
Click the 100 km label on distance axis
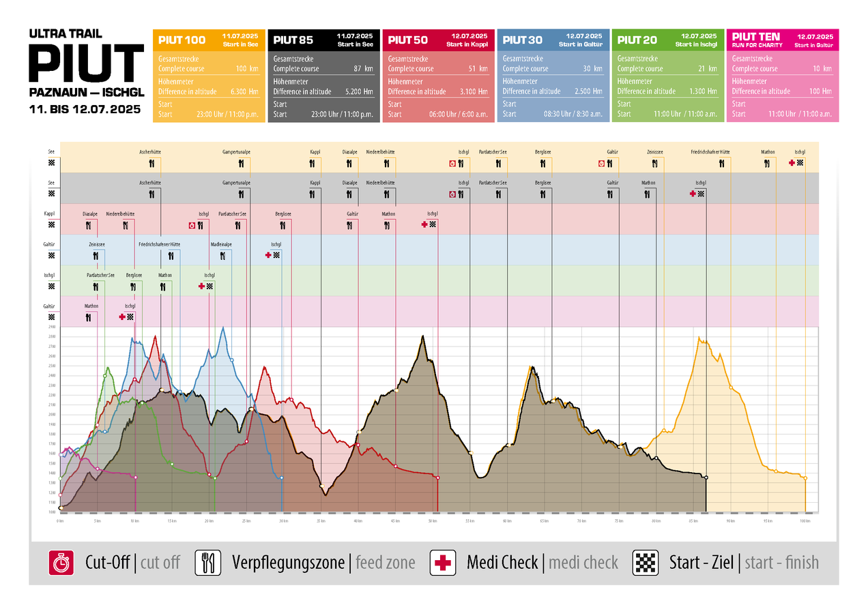(x=805, y=521)
